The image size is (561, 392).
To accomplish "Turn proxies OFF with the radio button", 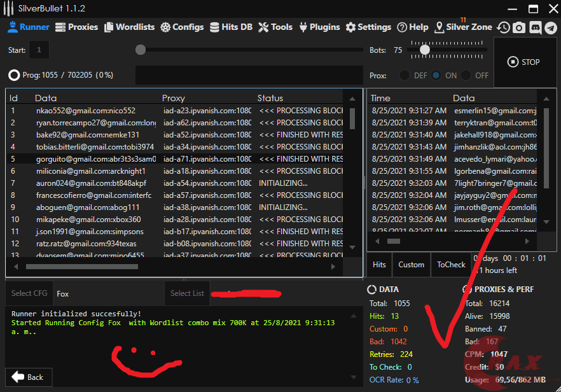I will pyautogui.click(x=467, y=75).
